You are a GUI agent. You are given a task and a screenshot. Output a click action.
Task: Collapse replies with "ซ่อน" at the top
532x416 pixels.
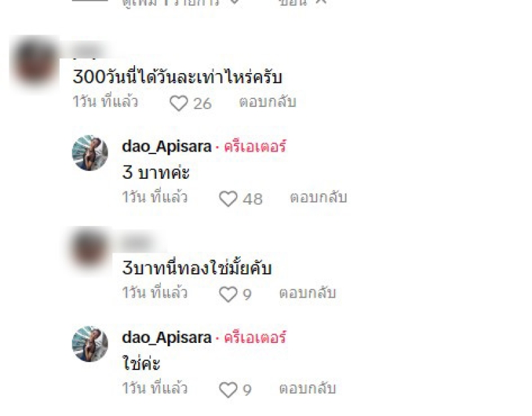303,3
